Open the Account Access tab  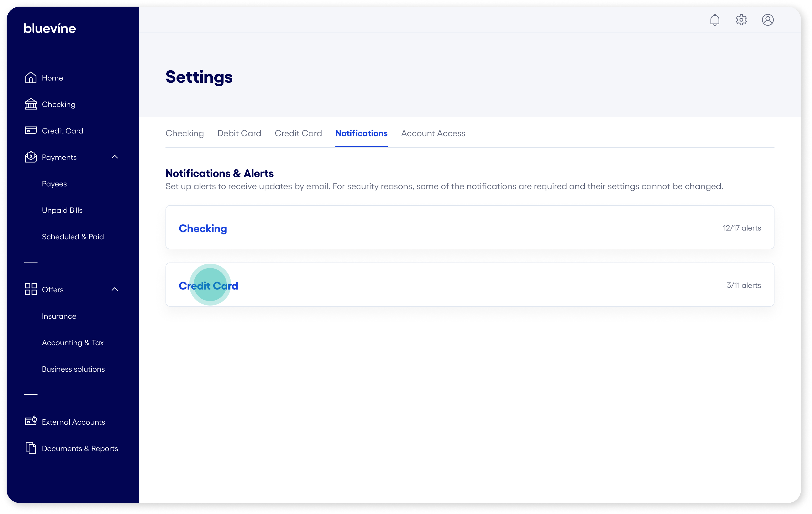point(433,133)
